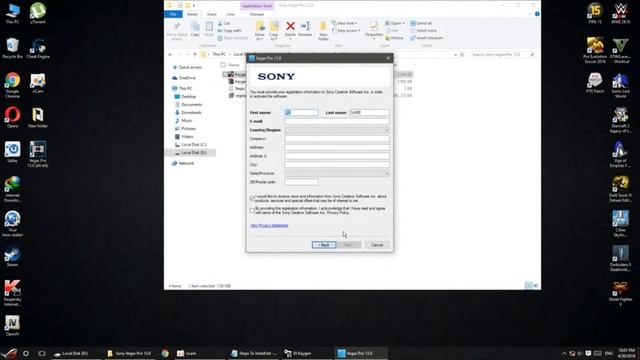Click the Explorer help question mark icon
Screen dimensions: 640x360
tap(537, 14)
